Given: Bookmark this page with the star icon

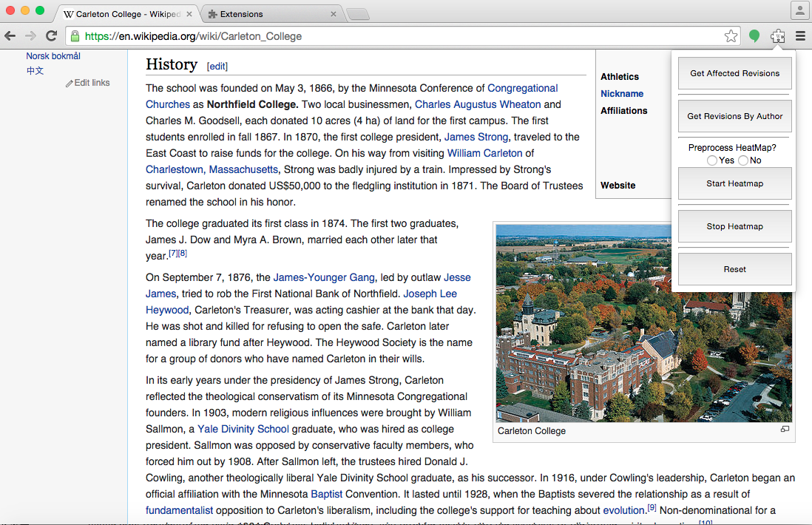Looking at the screenshot, I should 731,35.
